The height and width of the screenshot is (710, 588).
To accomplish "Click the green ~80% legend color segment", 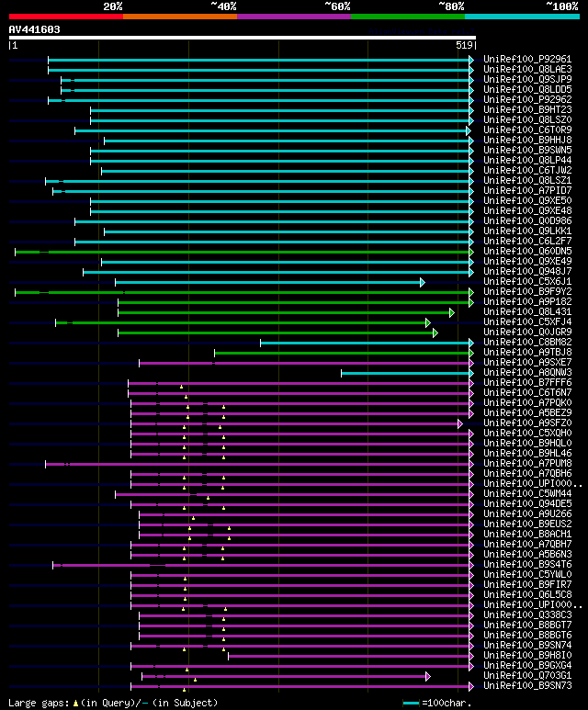I will click(408, 17).
